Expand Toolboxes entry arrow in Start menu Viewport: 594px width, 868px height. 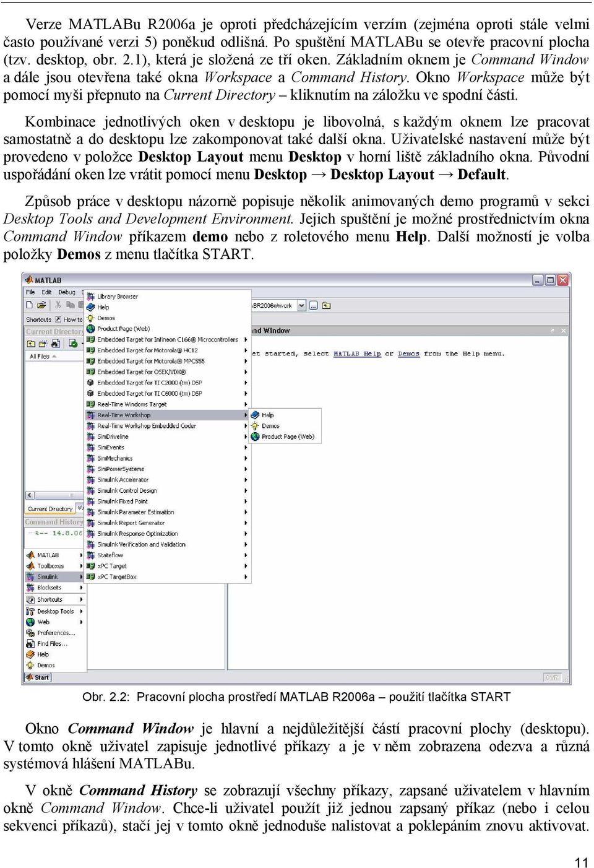81,566
